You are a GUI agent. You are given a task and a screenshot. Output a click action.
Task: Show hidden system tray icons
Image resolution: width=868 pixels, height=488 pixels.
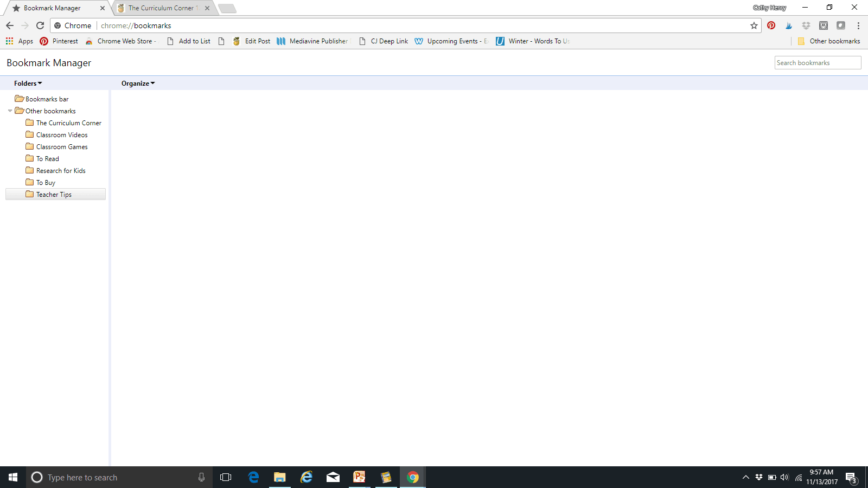pos(745,477)
